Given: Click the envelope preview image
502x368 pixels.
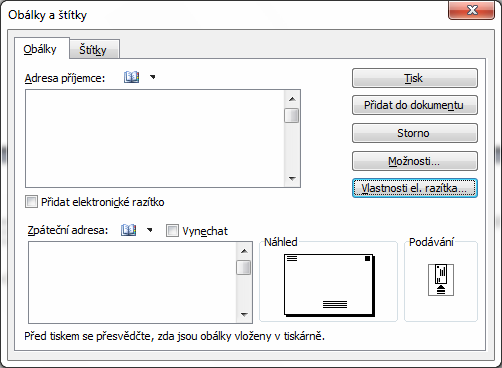Looking at the screenshot, I should click(x=329, y=285).
